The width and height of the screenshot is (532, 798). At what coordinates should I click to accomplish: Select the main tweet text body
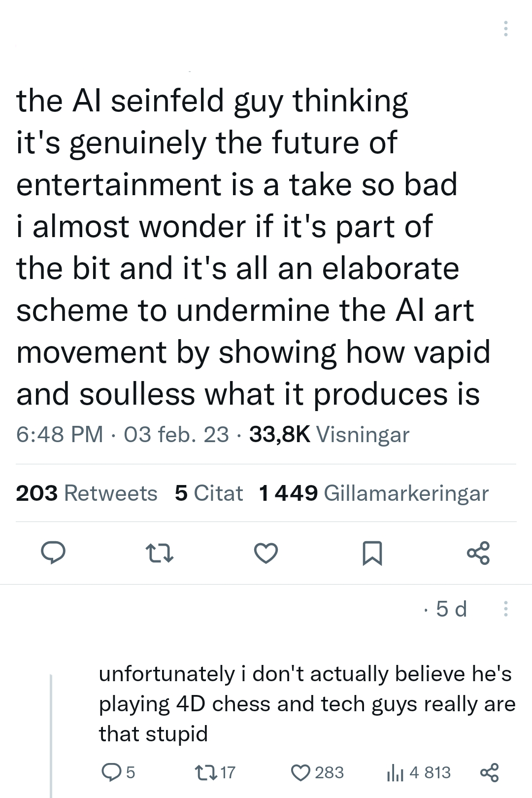(246, 246)
